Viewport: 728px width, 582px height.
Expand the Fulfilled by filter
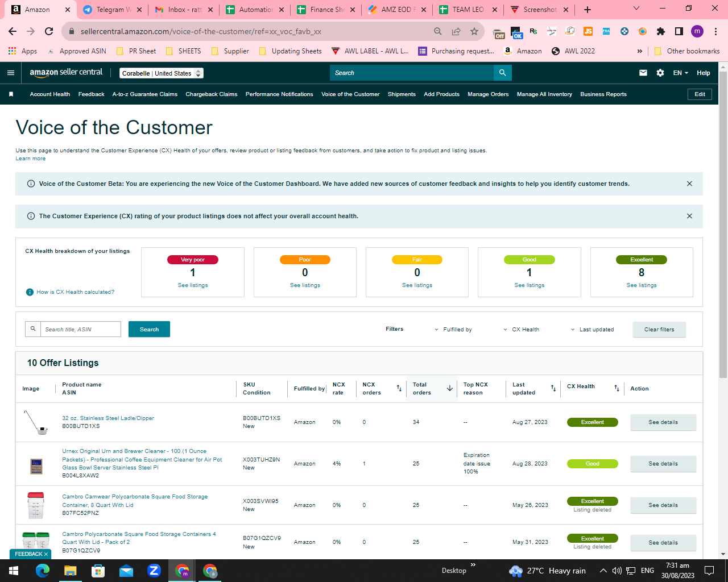click(x=453, y=330)
